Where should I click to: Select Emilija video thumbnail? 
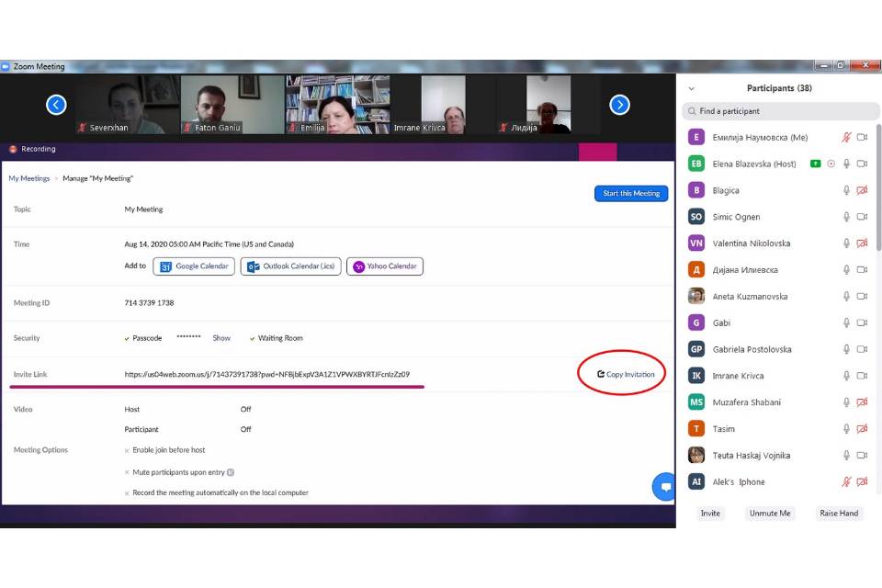337,105
